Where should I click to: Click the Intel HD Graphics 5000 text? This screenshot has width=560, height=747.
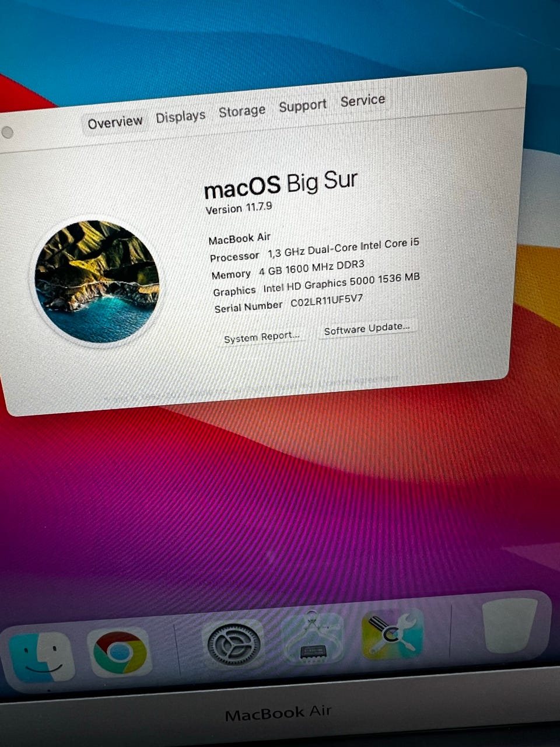[318, 285]
